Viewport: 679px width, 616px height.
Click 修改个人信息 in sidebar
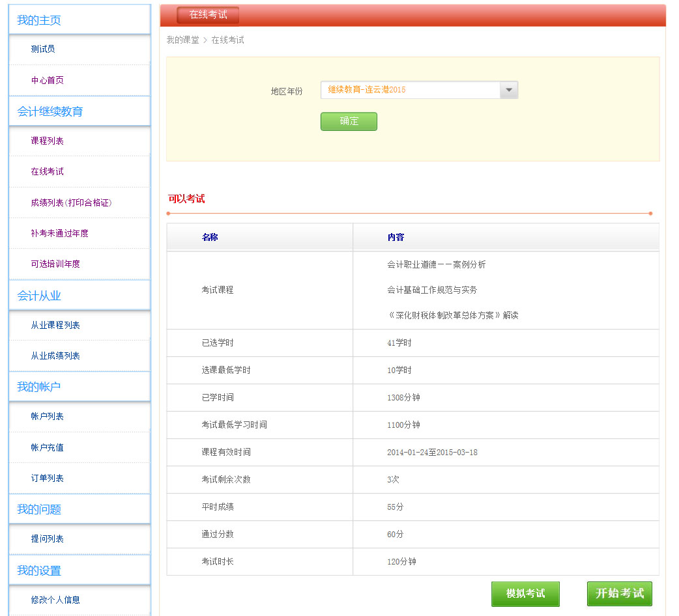pyautogui.click(x=55, y=600)
